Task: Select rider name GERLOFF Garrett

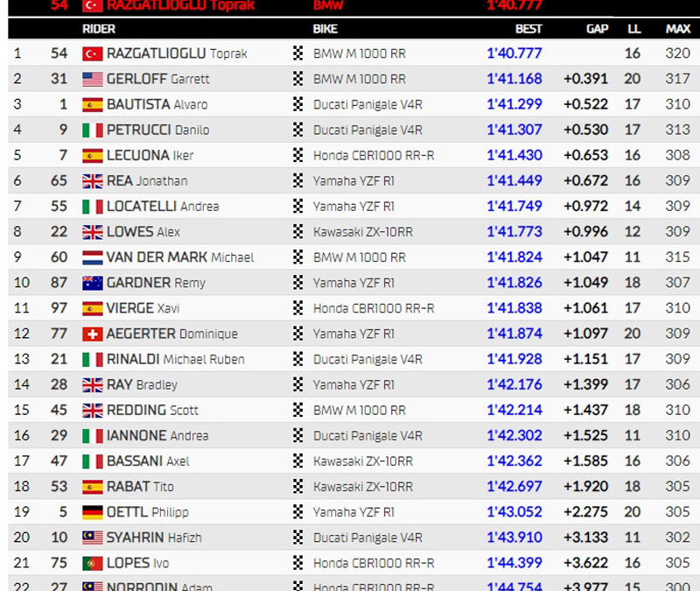Action: (158, 79)
